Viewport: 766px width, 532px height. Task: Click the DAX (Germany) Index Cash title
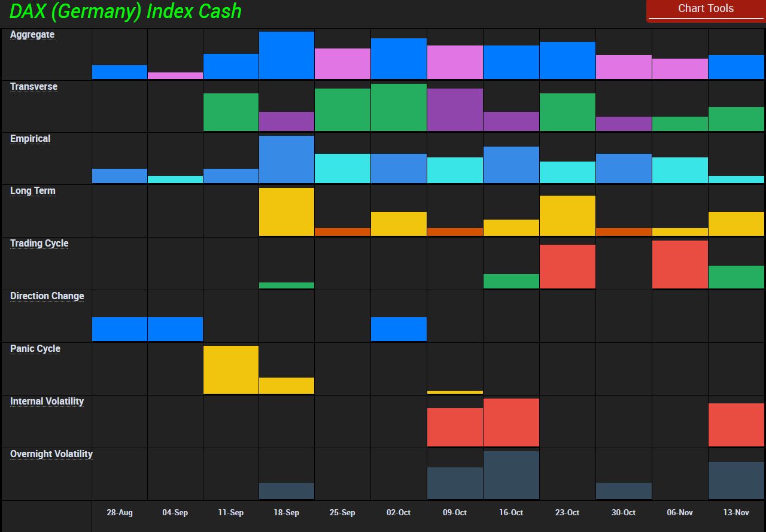coord(126,11)
